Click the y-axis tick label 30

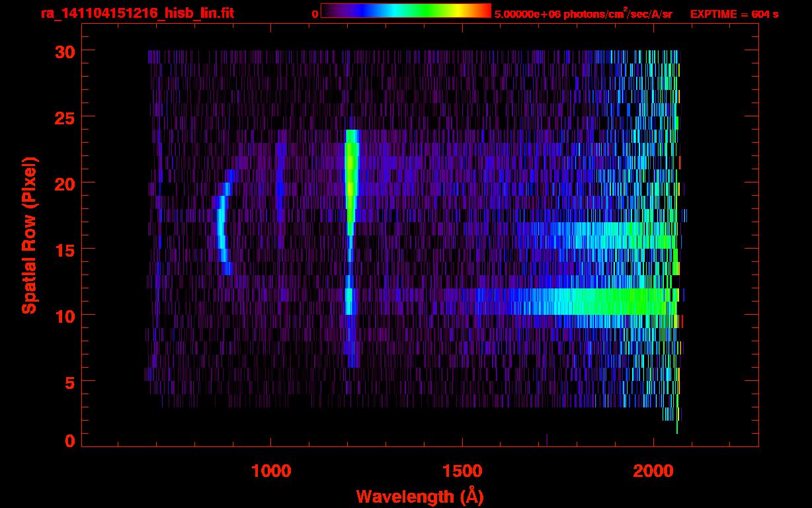pyautogui.click(x=63, y=51)
